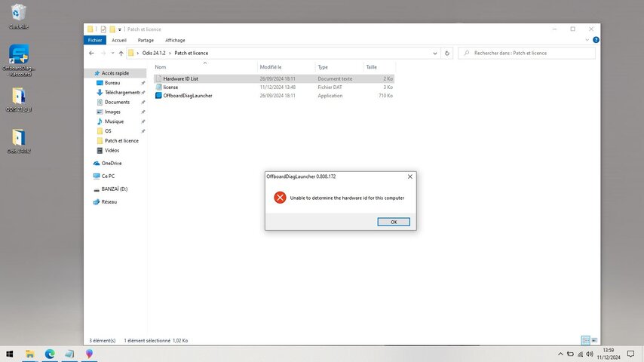Sort by the Taille column header

(379, 67)
